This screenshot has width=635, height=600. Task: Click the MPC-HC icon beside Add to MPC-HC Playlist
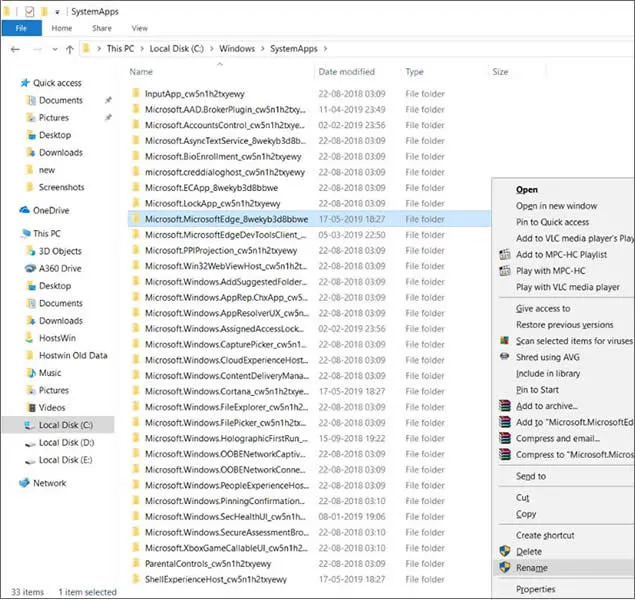tap(505, 254)
